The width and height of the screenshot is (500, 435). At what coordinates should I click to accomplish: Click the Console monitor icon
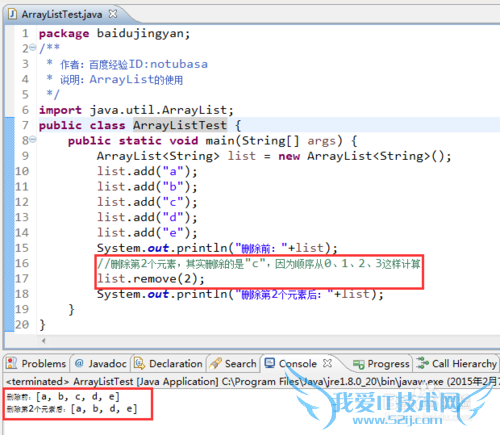coord(269,363)
